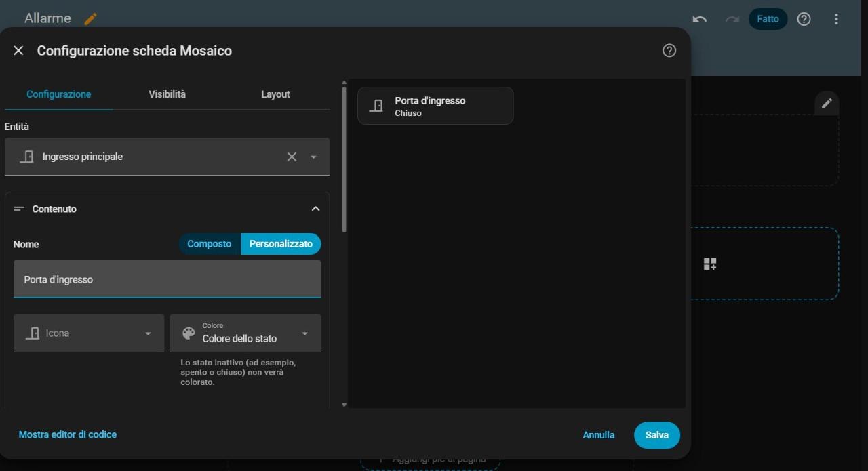Viewport: 868px width, 471px height.
Task: Switch to the Configurazione tab
Action: tap(59, 94)
